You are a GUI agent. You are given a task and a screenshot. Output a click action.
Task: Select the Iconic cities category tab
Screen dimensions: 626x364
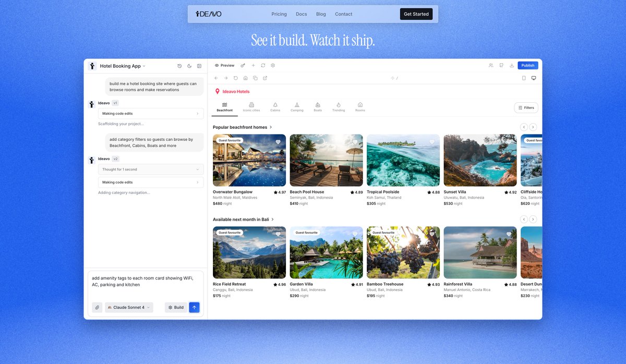tap(251, 107)
